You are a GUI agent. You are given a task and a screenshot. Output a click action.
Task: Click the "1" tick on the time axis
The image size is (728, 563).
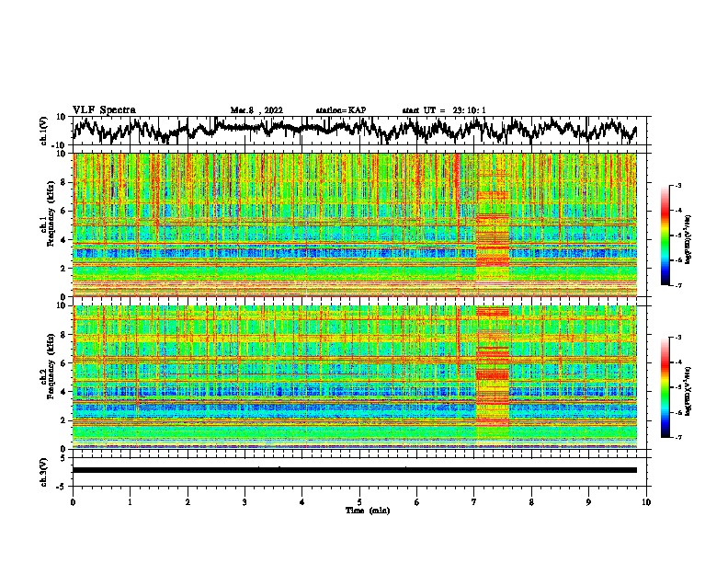(x=130, y=502)
